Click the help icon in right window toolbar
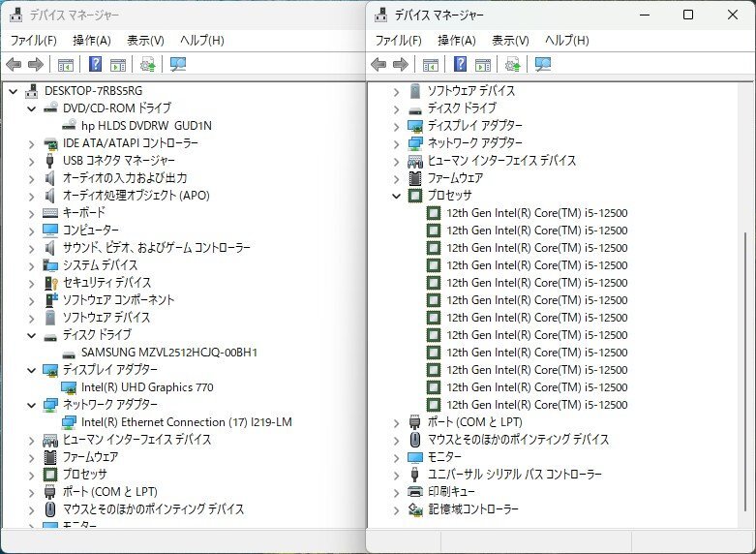This screenshot has height=554, width=756. tap(460, 65)
